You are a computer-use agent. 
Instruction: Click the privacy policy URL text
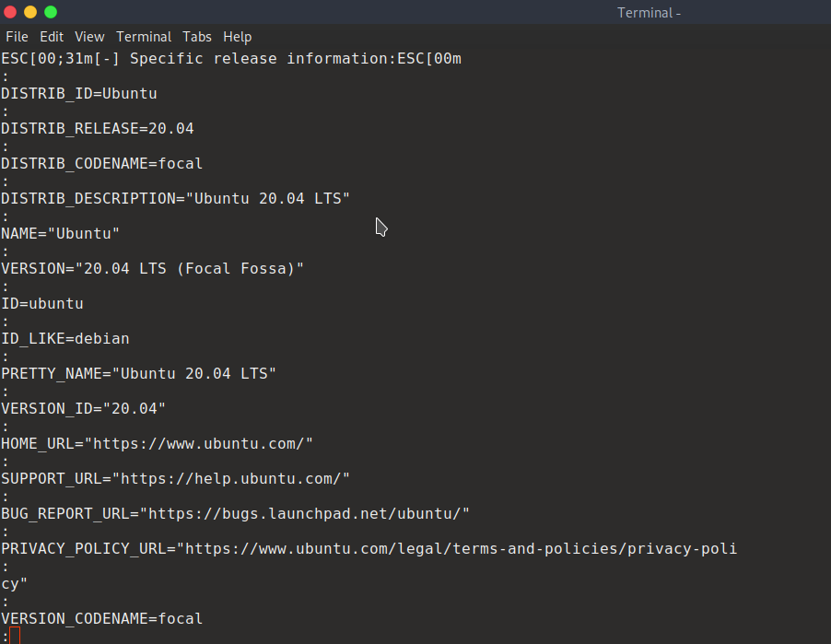[461, 549]
